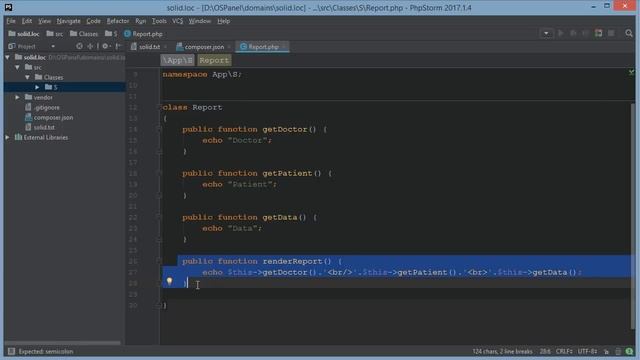
Task: Click 'Expected: semicolon' status message
Action: pyautogui.click(x=46, y=351)
